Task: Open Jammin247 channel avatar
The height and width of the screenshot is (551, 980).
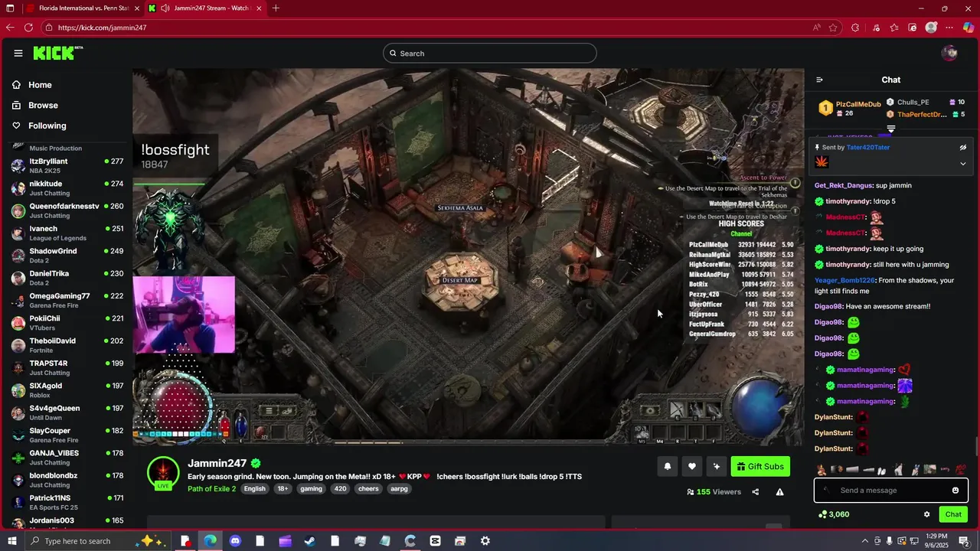Action: pos(163,473)
